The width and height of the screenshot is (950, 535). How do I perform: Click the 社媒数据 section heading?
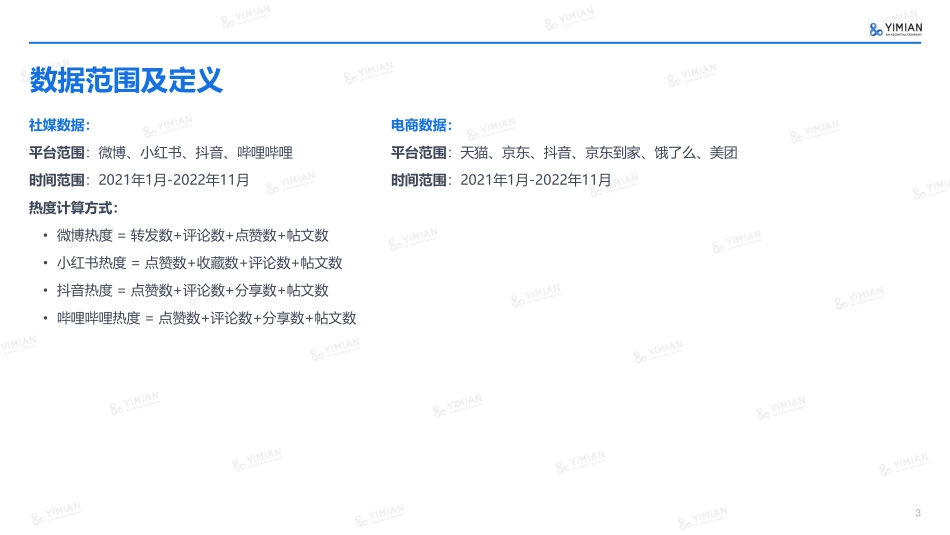[59, 125]
